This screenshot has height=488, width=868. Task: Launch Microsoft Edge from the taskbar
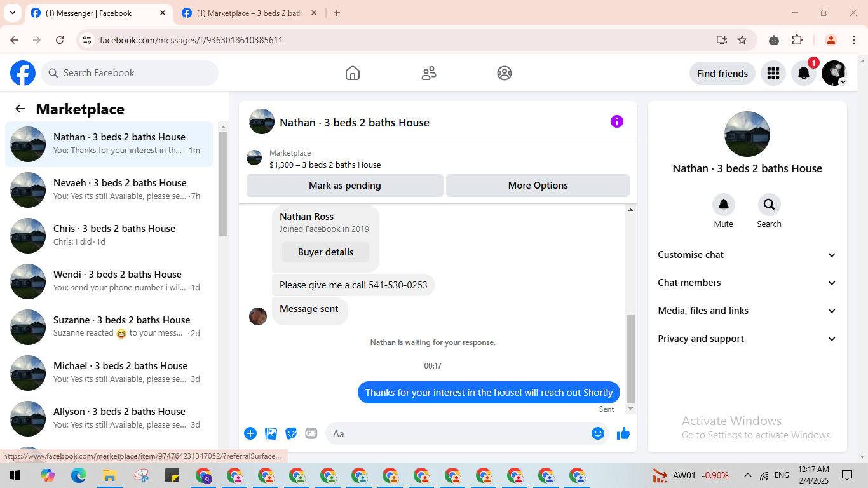[x=79, y=475]
